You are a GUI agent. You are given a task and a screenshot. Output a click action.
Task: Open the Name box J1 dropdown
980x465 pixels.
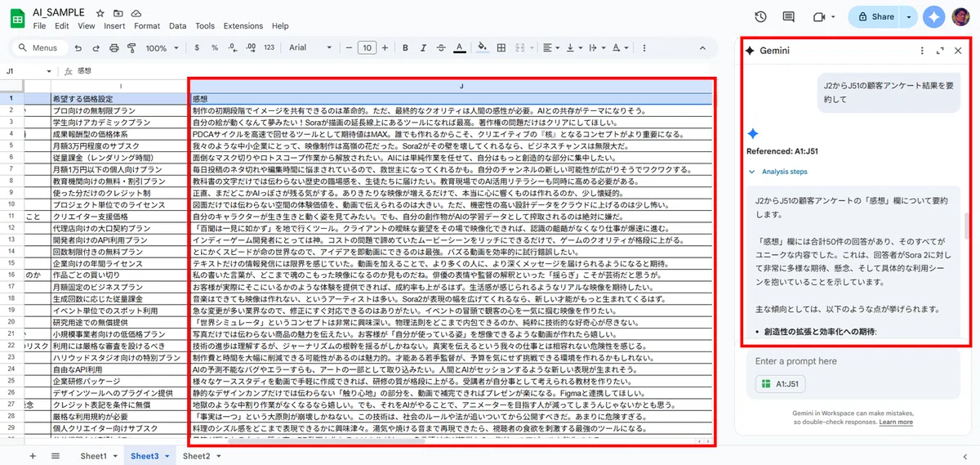(49, 71)
